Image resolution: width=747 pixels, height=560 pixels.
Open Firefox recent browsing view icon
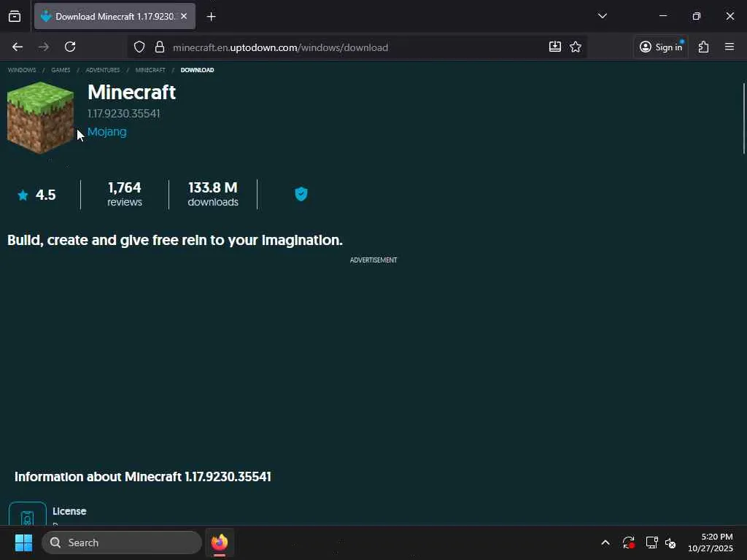tap(15, 16)
